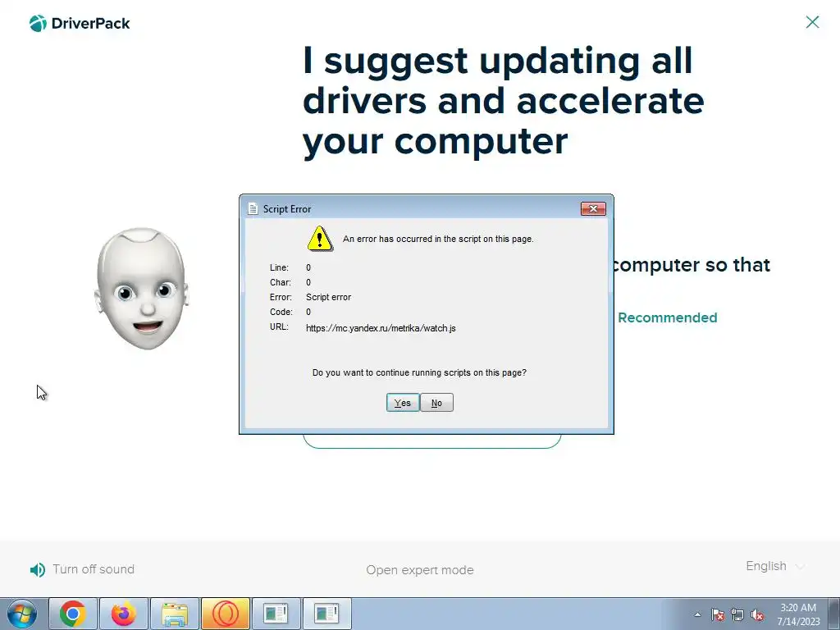The image size is (840, 630).
Task: Open the Windows Start menu
Action: click(22, 614)
